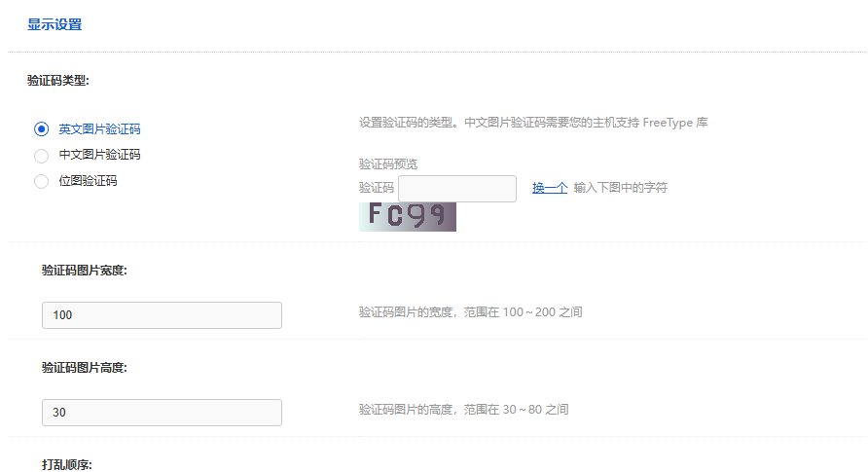The height and width of the screenshot is (472, 868).
Task: Click the 验证码图片宽度 label
Action: pyautogui.click(x=85, y=271)
